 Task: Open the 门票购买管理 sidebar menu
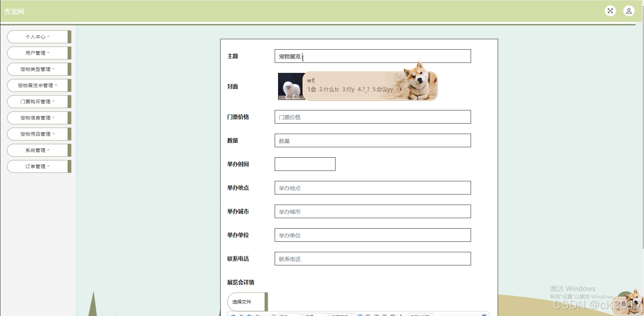(x=39, y=102)
